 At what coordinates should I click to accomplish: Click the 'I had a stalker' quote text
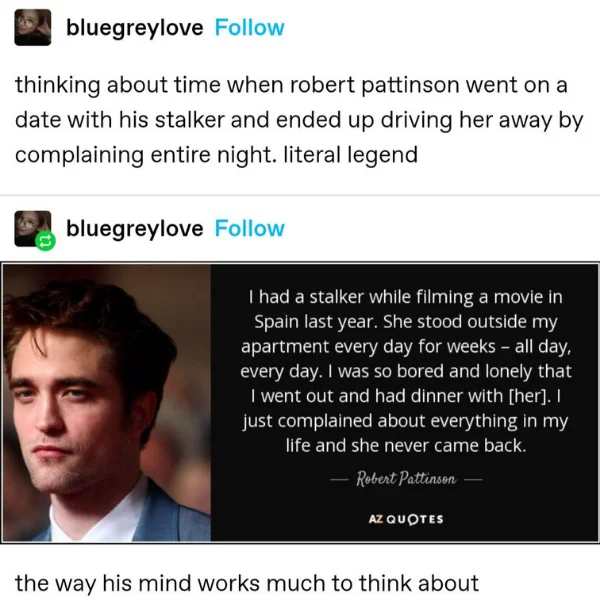coord(406,371)
